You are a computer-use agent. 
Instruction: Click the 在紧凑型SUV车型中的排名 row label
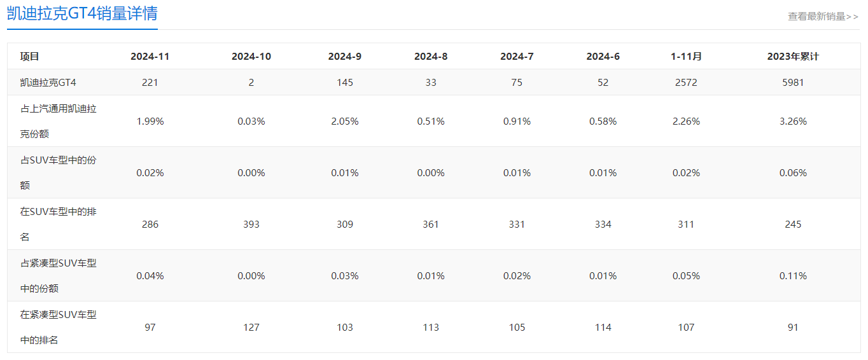tap(59, 327)
